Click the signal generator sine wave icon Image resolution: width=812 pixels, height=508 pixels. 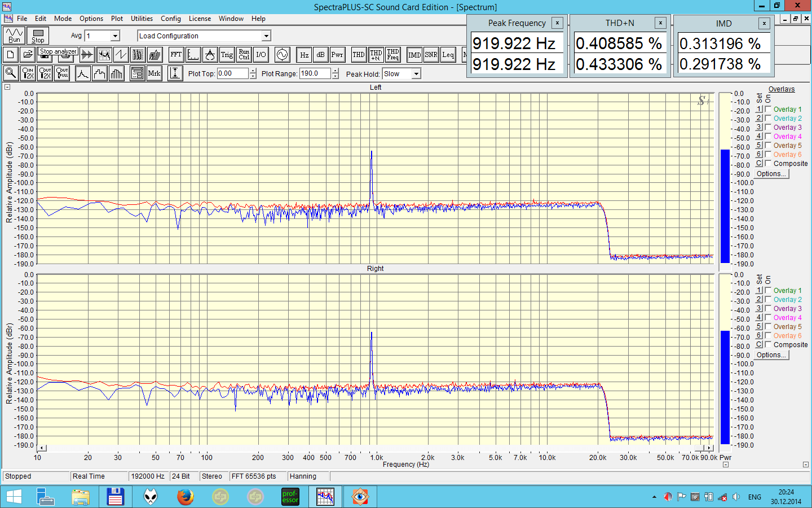[282, 55]
